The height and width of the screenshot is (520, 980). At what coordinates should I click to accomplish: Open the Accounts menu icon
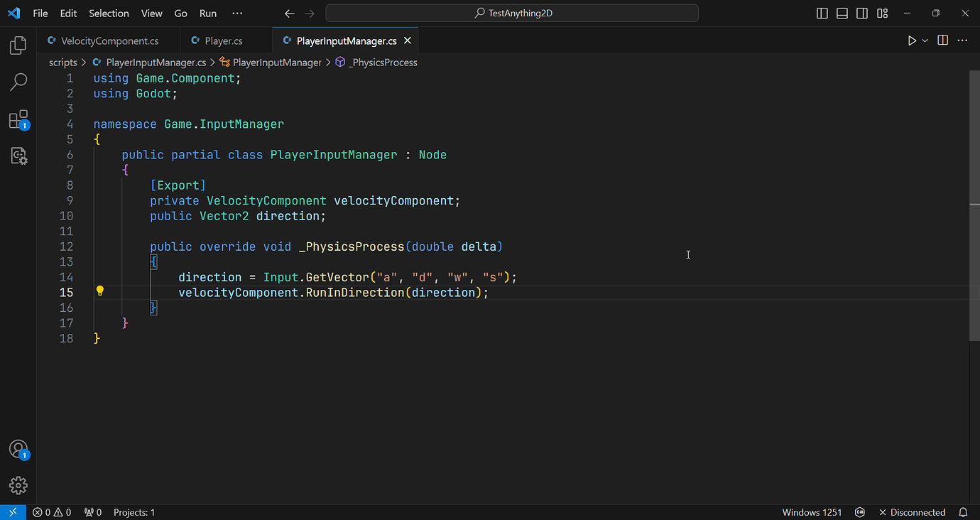(x=18, y=450)
